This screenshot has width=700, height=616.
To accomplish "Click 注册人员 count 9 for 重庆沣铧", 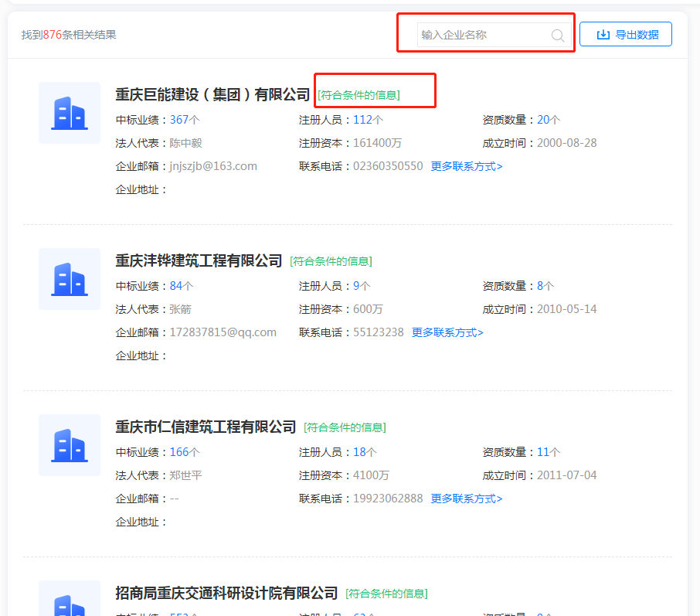I will pyautogui.click(x=356, y=286).
